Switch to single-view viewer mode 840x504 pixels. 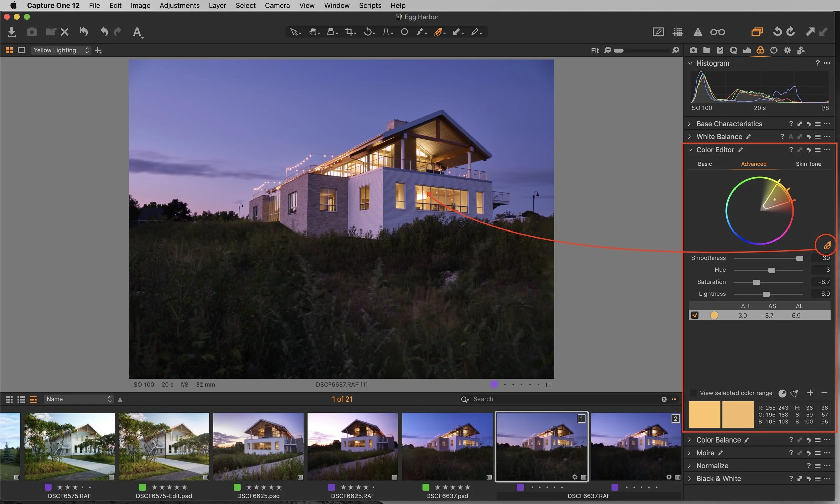pos(22,50)
